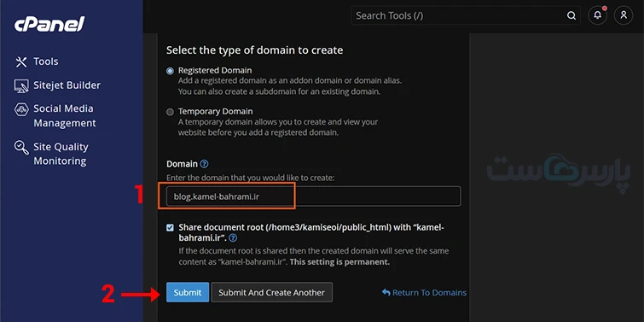Click the Domain name input field
644x322 pixels.
313,196
